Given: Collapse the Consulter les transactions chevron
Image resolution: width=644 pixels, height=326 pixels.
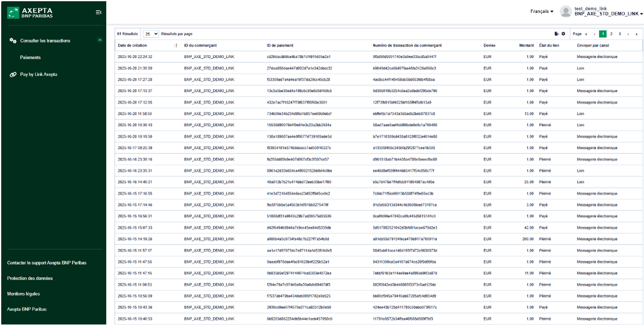Looking at the screenshot, I should coord(100,40).
